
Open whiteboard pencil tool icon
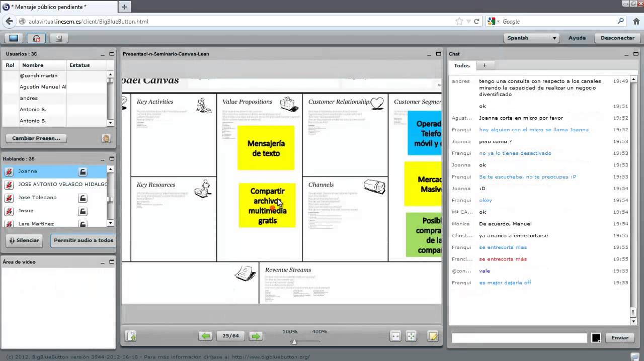coord(433,336)
